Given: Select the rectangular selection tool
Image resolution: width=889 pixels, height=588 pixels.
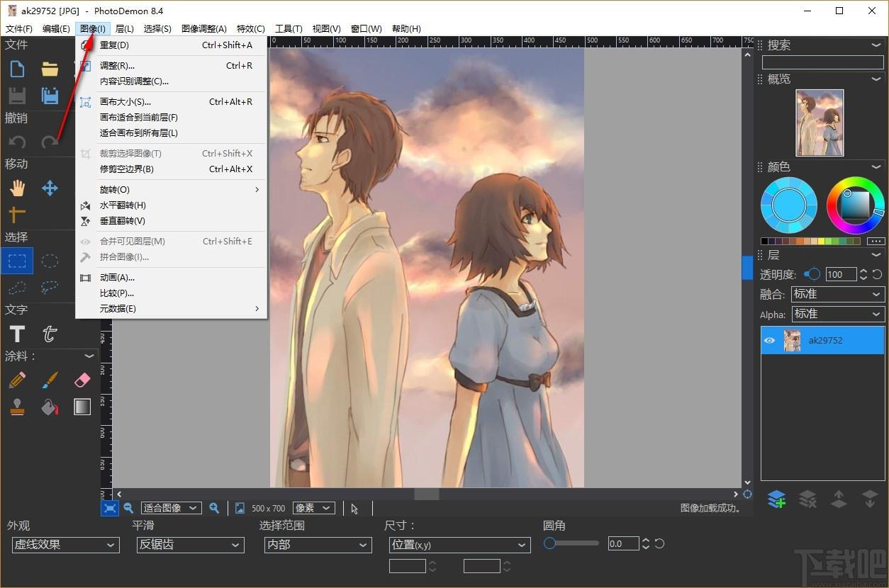Looking at the screenshot, I should click(17, 261).
